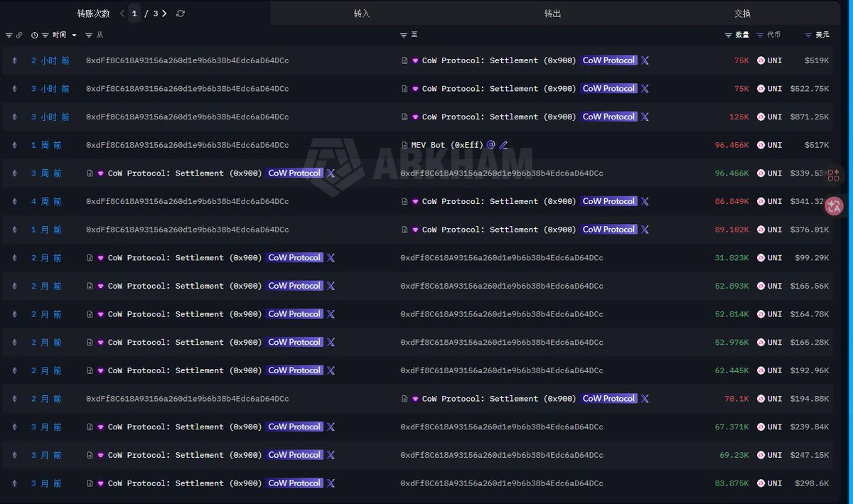Select the 转账次数 tab
Screen dimensions: 853x504
[x=94, y=14]
